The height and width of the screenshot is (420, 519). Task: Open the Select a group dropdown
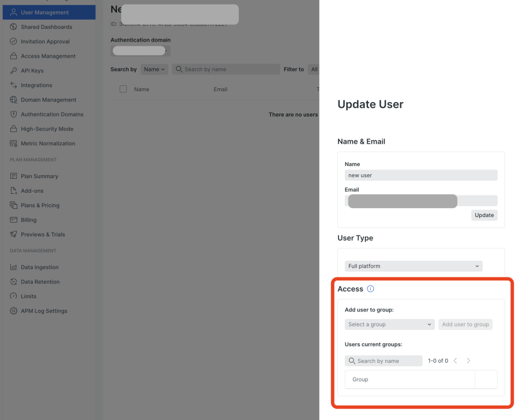pos(389,324)
